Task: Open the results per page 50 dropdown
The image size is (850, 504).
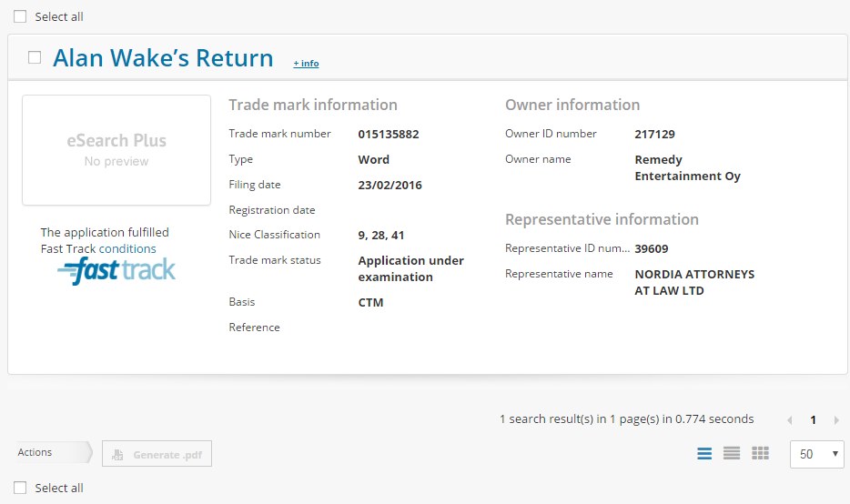Action: (817, 454)
